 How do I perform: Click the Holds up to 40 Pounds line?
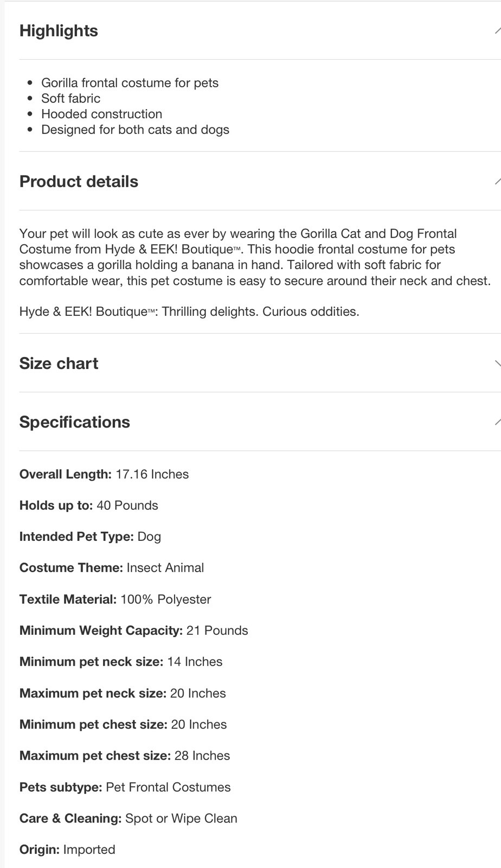pos(89,506)
